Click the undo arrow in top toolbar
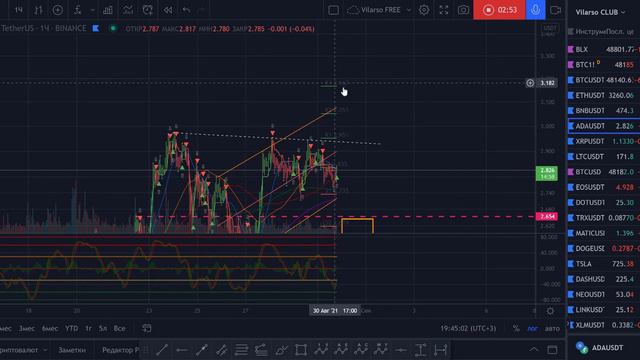This screenshot has width=640, height=360. coord(187,10)
